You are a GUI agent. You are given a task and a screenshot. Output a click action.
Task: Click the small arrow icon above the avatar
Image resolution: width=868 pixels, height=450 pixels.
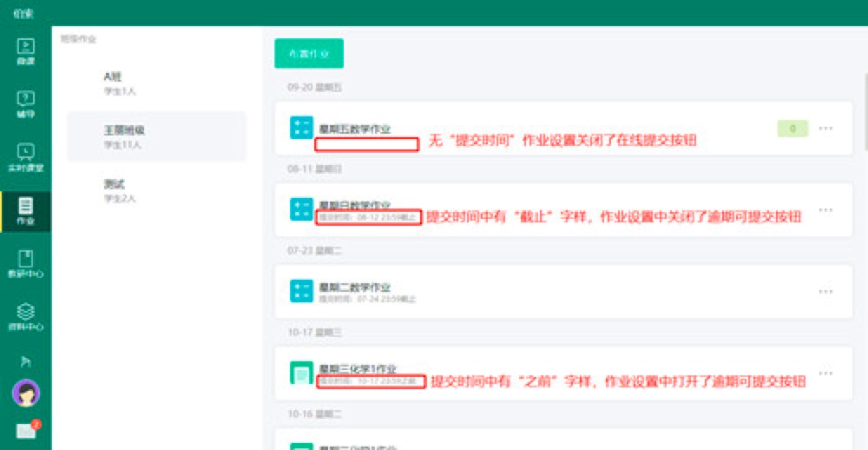click(x=25, y=362)
